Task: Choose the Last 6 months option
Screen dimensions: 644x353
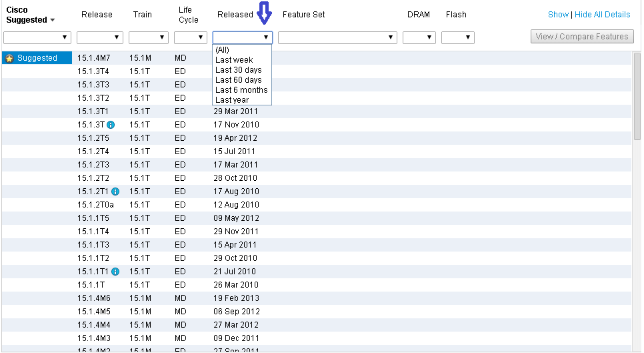Action: pyautogui.click(x=241, y=90)
